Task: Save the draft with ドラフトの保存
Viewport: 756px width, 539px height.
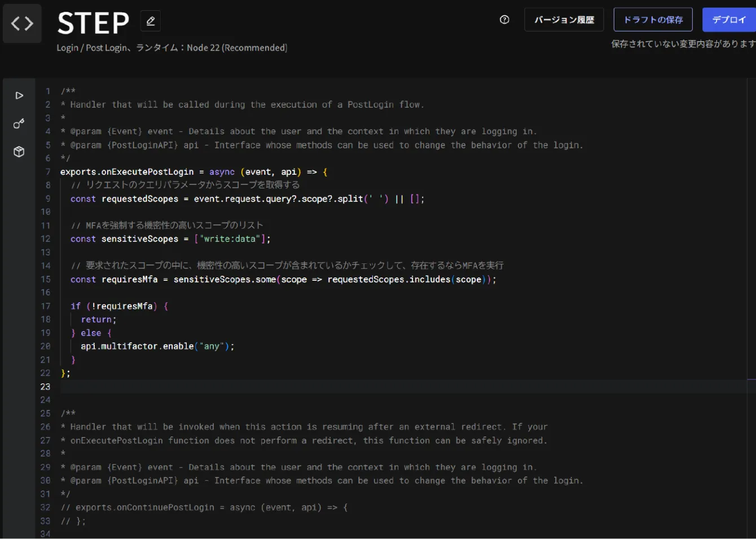Action: pyautogui.click(x=653, y=20)
